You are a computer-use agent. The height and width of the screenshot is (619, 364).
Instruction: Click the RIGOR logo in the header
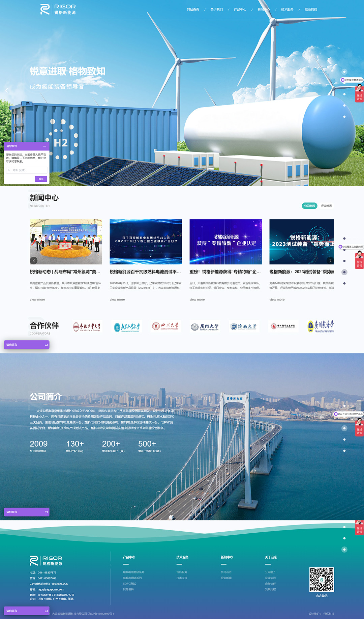(x=58, y=9)
